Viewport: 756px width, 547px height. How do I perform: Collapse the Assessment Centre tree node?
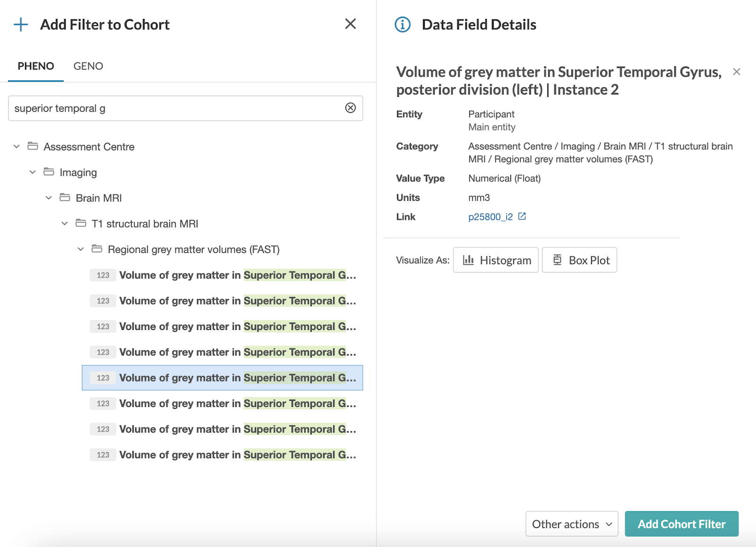click(17, 147)
